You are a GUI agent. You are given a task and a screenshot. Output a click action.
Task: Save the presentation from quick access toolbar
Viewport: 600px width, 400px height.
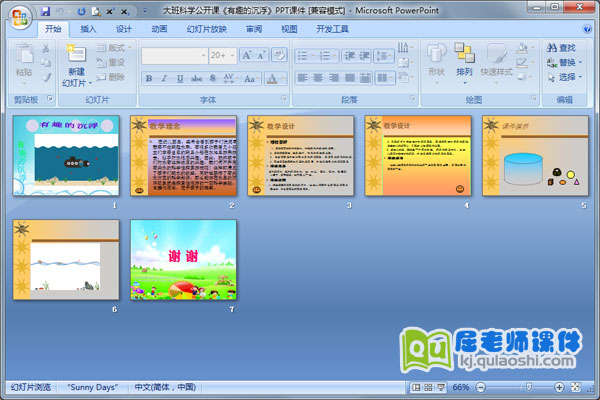(x=46, y=10)
